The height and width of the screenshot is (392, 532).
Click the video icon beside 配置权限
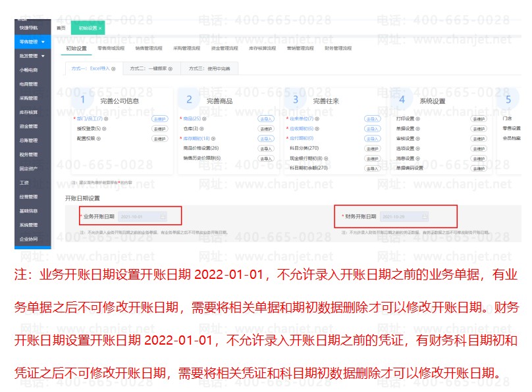(x=98, y=139)
